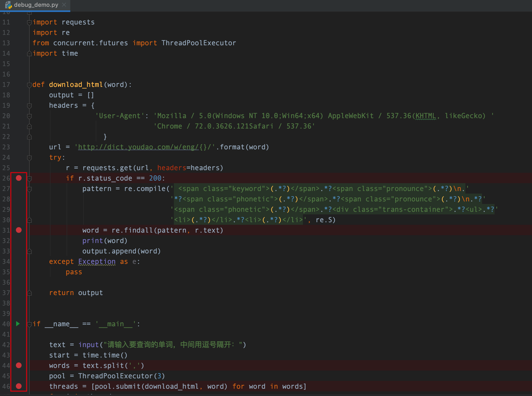Click the fold marker at line 21
The height and width of the screenshot is (396, 532).
[29, 126]
